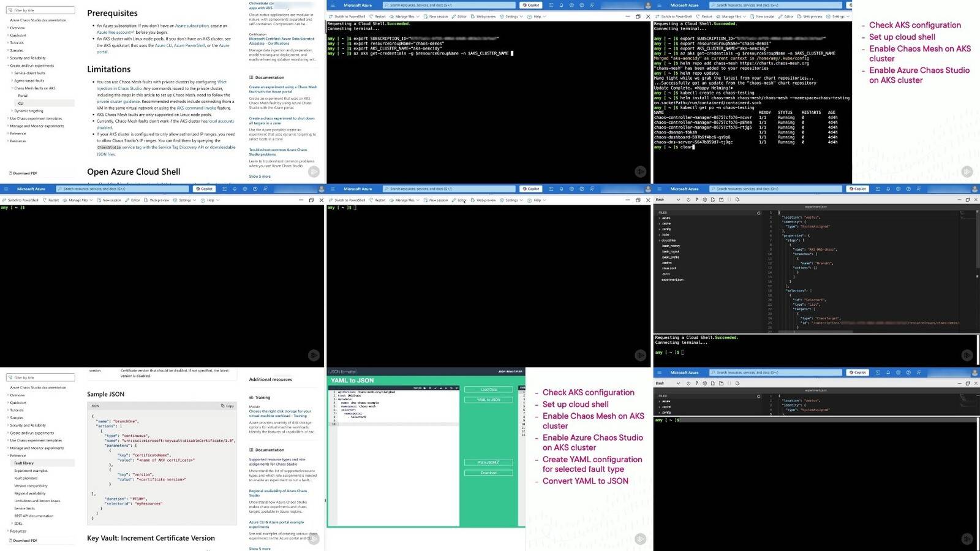Click AKS command invoke link in Limitations
This screenshot has height=551, width=980.
click(197, 108)
